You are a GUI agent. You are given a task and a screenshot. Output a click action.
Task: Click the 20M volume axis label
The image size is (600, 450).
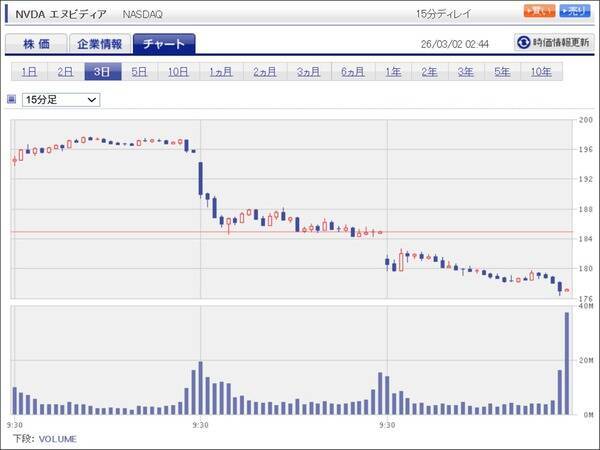(586, 360)
